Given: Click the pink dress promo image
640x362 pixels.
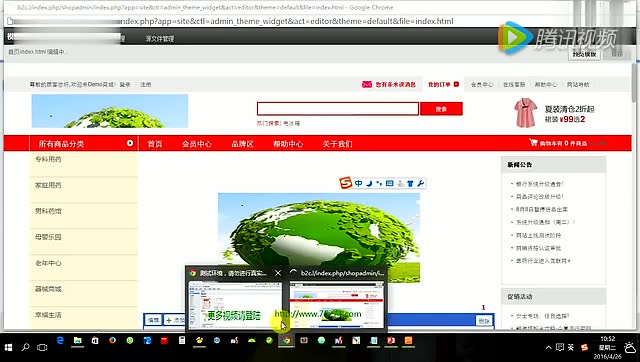Looking at the screenshot, I should coord(525,112).
